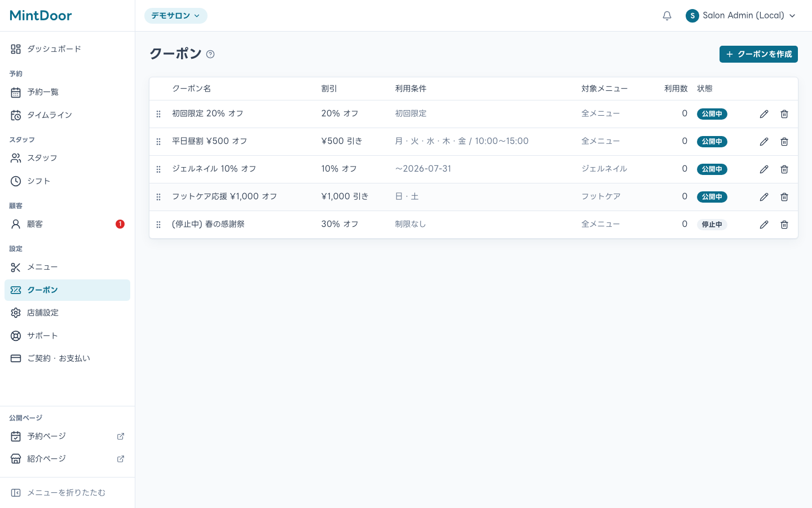Click drag handle of 初回限定 20% オフ row
The image size is (812, 508).
pyautogui.click(x=158, y=114)
